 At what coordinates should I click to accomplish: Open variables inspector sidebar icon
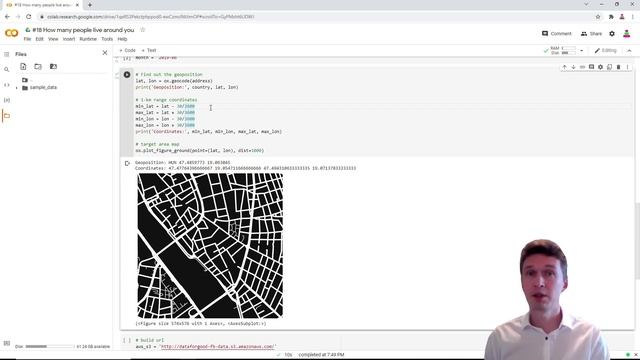[x=7, y=100]
